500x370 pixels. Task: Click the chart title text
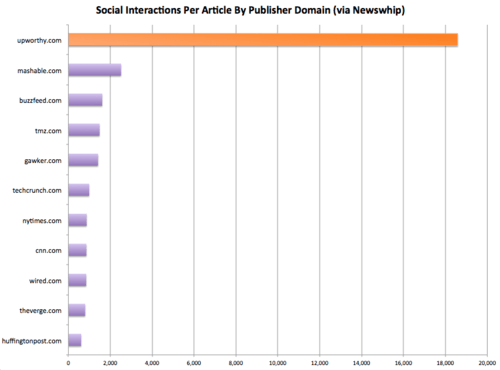pyautogui.click(x=250, y=10)
